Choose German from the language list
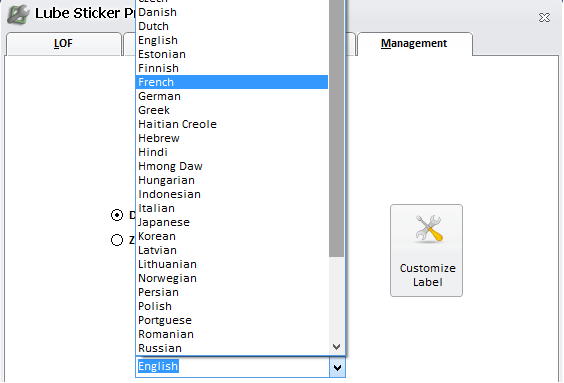This screenshot has height=383, width=564. [x=232, y=96]
